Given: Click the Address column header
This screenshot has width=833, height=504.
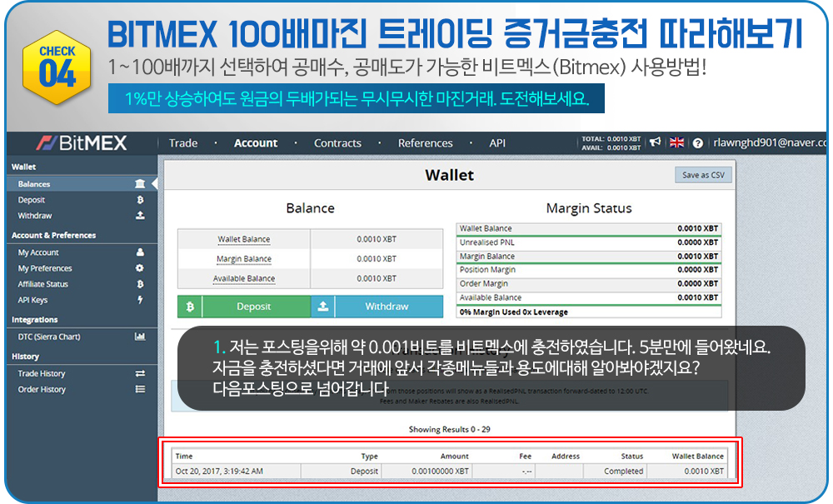Looking at the screenshot, I should point(566,457).
